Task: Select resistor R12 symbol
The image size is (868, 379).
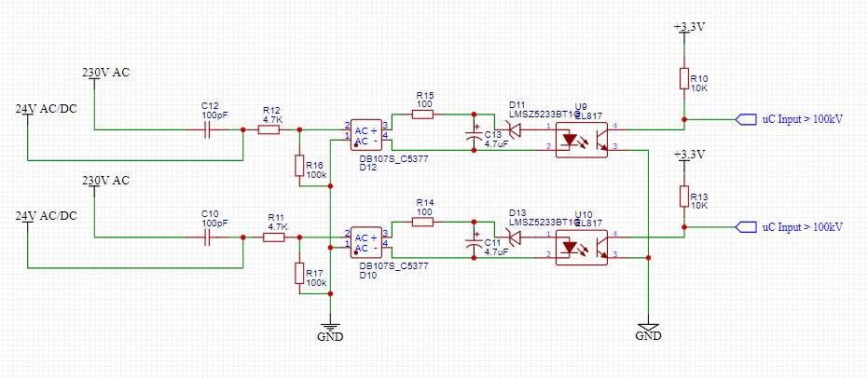Action: pyautogui.click(x=269, y=130)
